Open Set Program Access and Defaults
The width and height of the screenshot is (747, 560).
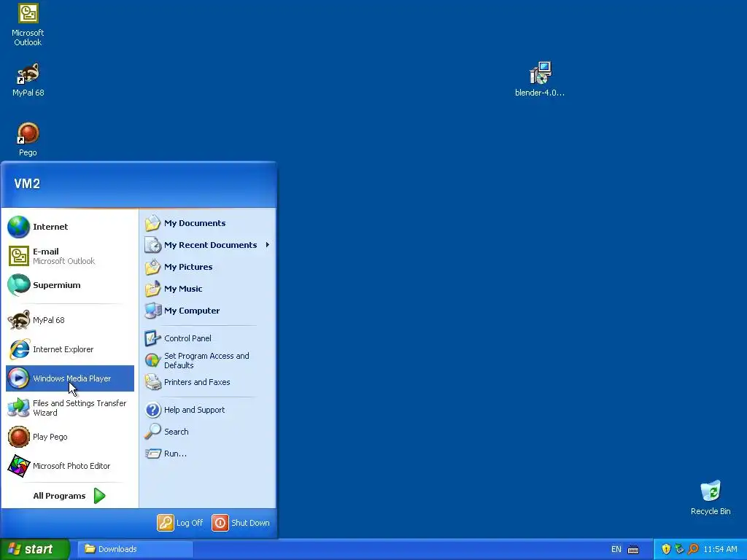click(207, 360)
